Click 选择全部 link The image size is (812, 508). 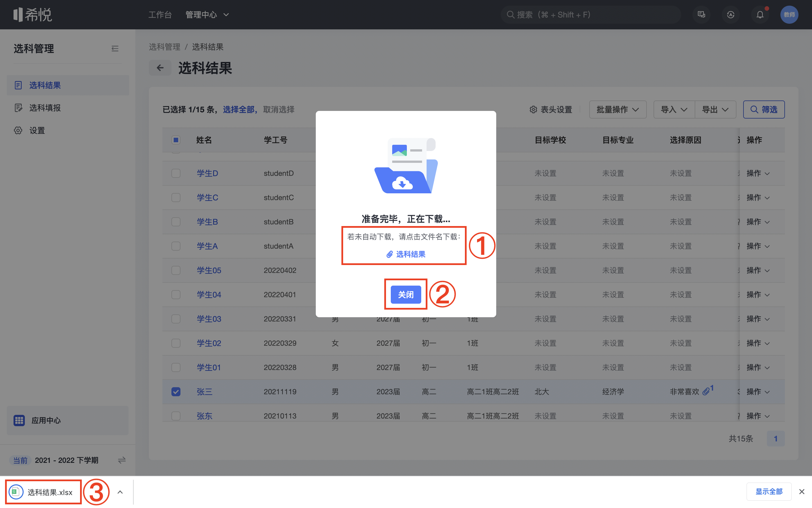pyautogui.click(x=239, y=110)
